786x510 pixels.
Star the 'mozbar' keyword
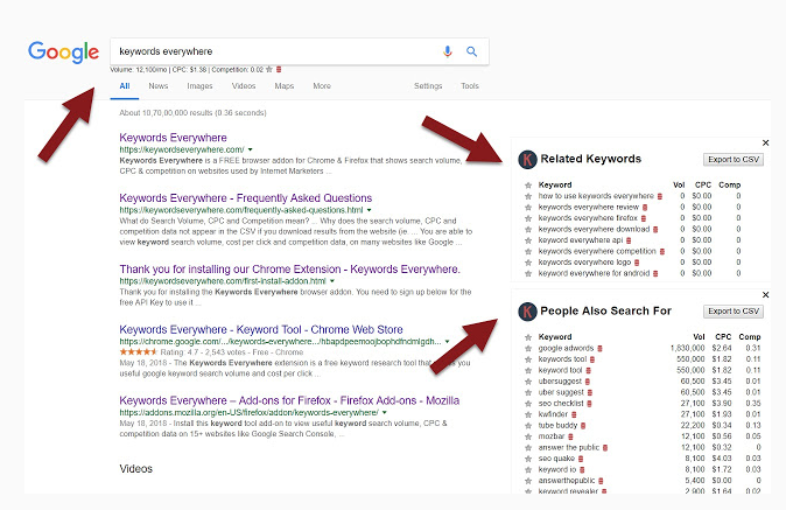tap(528, 437)
